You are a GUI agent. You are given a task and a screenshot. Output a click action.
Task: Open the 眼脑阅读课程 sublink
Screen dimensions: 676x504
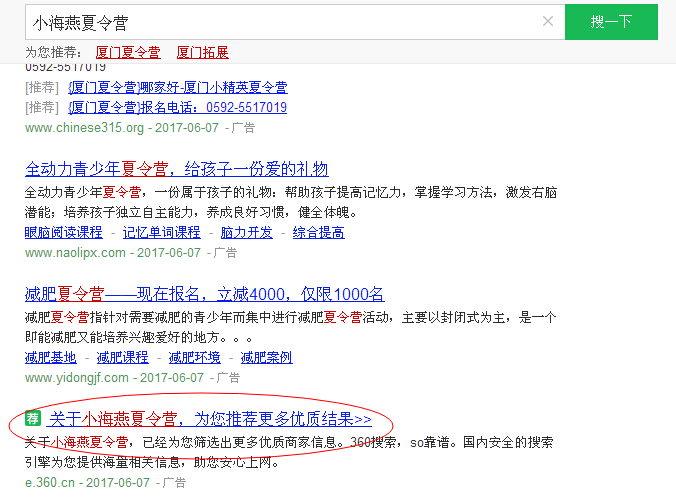pos(64,232)
